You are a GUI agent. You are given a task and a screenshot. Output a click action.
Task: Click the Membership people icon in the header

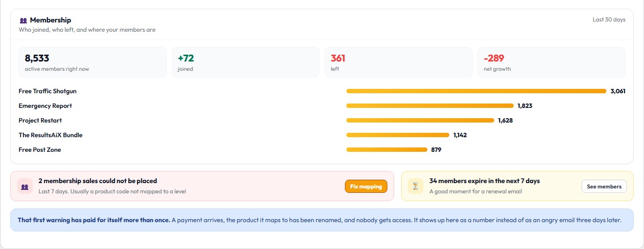click(23, 21)
